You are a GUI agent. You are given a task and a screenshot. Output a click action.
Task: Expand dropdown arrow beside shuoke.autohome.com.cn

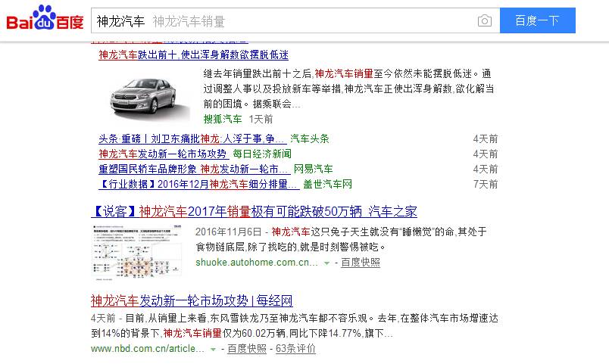327,263
